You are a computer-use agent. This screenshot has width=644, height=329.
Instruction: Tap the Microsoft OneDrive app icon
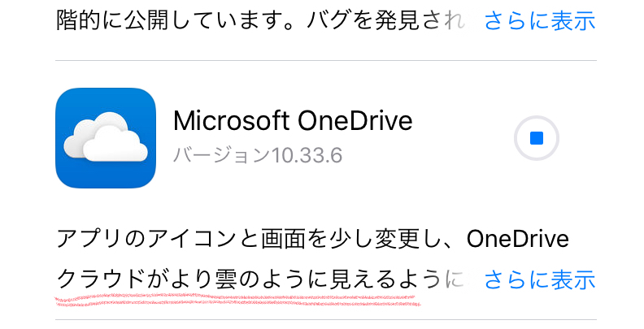pyautogui.click(x=106, y=138)
